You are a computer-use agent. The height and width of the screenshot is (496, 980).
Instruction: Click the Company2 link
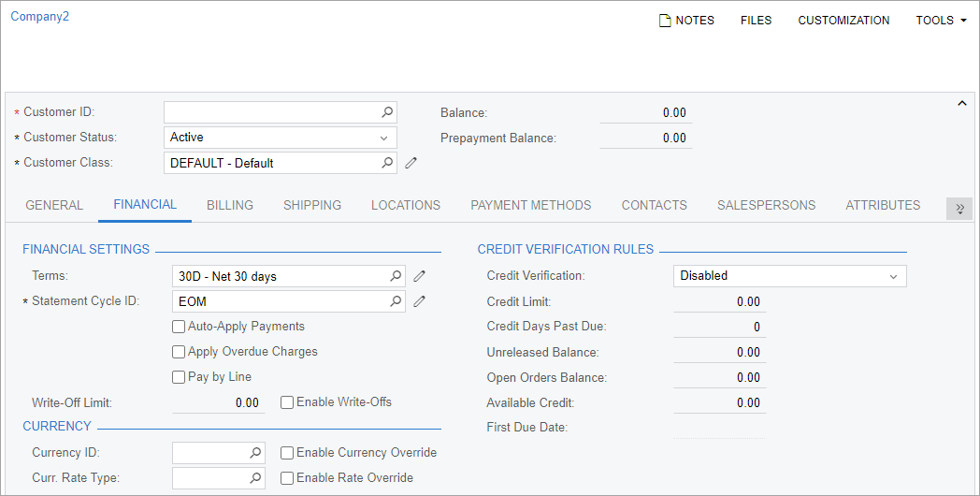coord(39,17)
